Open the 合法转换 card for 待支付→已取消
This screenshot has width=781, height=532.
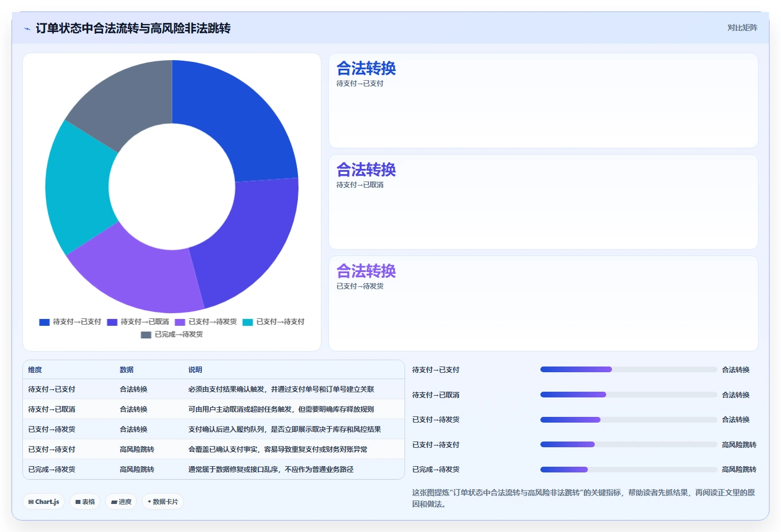pyautogui.click(x=543, y=202)
